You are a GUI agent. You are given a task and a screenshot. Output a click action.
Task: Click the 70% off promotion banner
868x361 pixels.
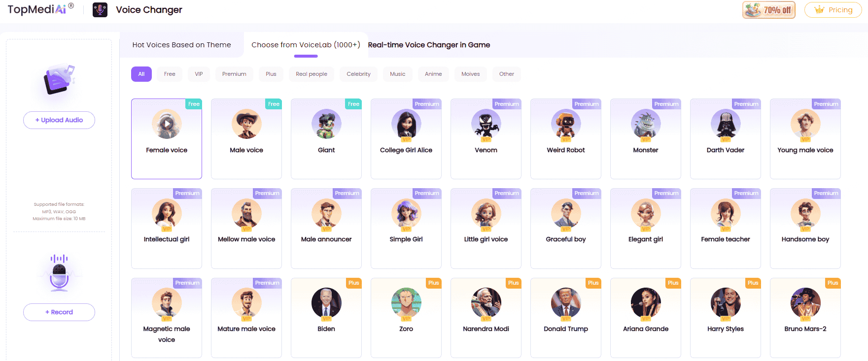769,10
